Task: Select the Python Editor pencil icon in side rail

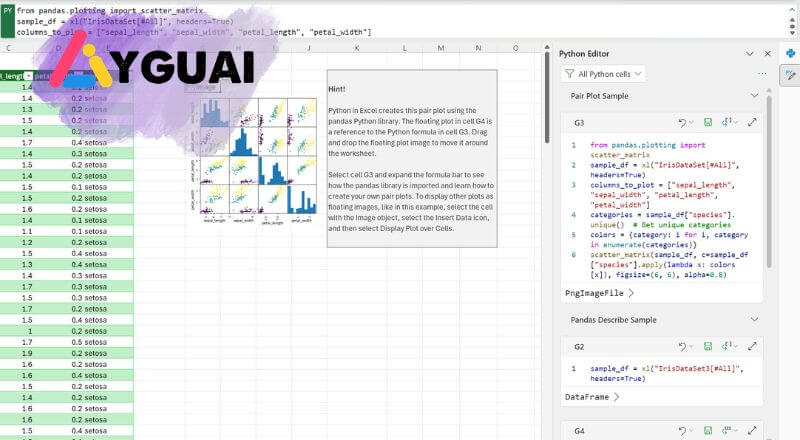Action: click(790, 75)
